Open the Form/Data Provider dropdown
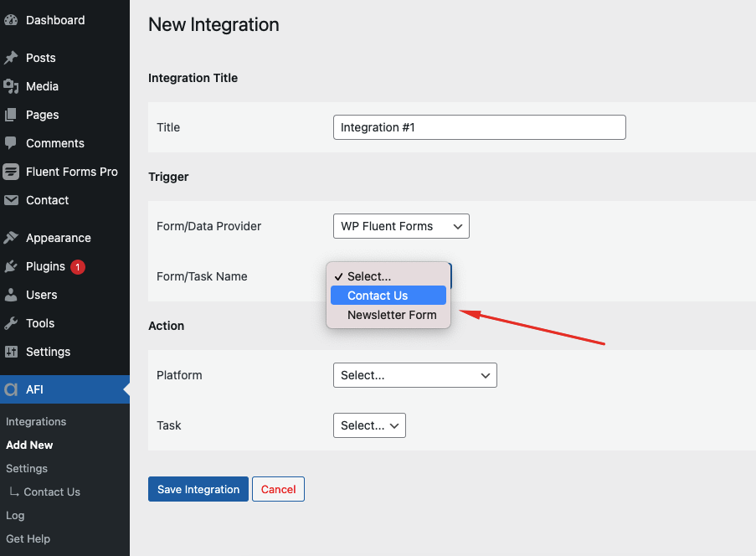Screen dimensions: 756x556 click(401, 226)
